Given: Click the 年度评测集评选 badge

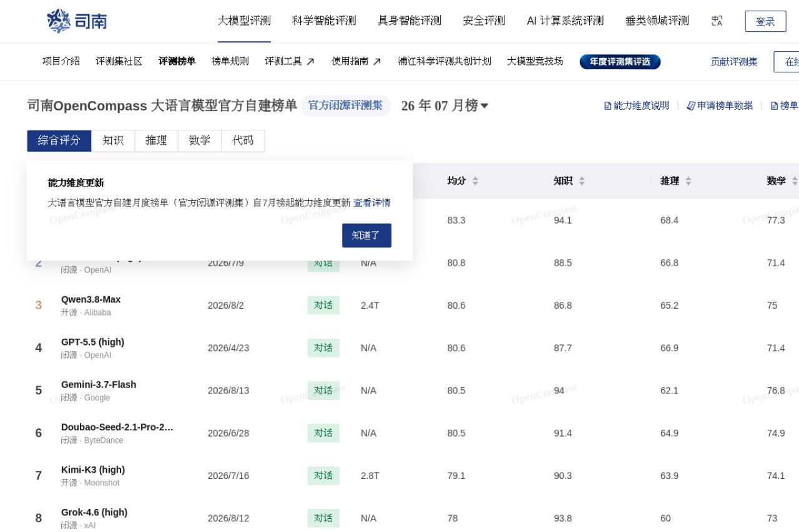Looking at the screenshot, I should pos(620,62).
